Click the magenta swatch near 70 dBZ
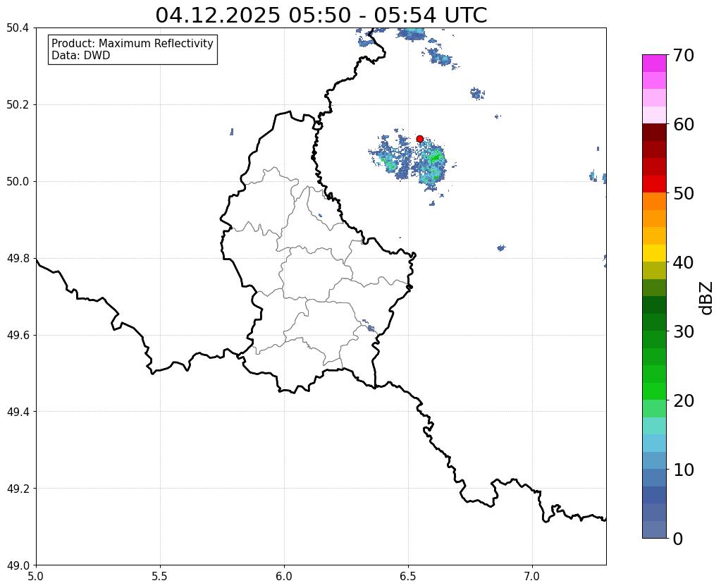This screenshot has height=588, width=721. point(654,63)
